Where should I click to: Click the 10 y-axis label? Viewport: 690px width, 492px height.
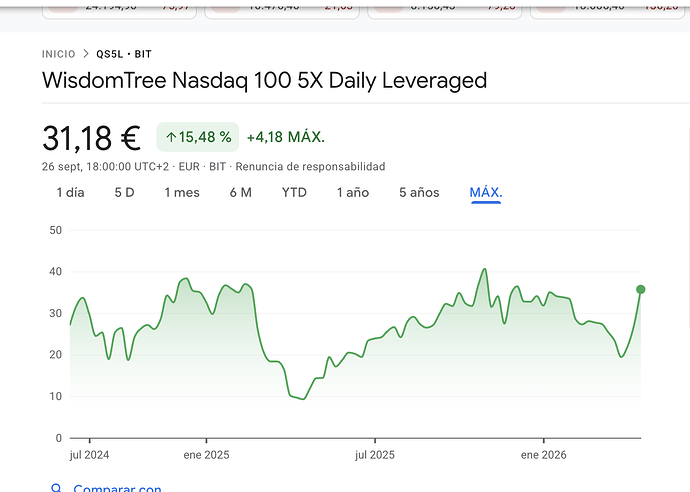click(x=55, y=397)
